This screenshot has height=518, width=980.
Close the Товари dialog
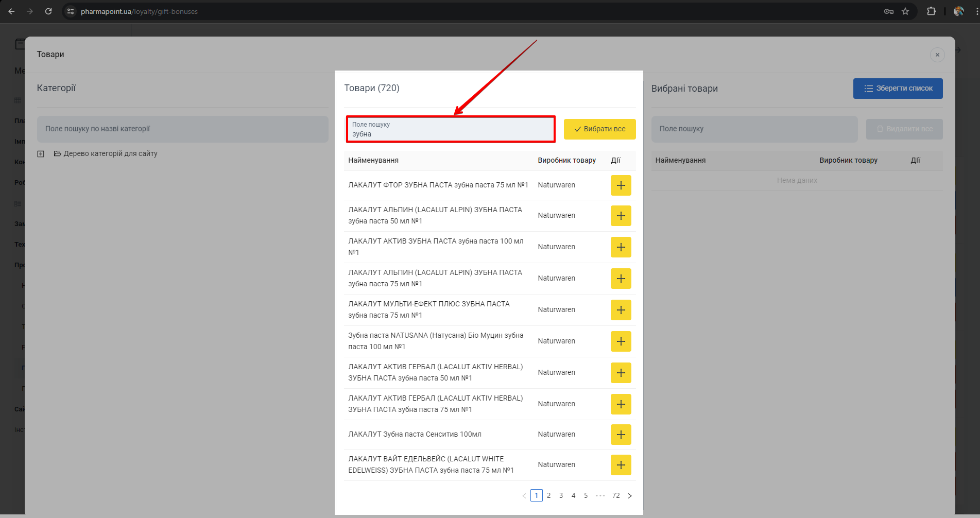[x=937, y=55]
